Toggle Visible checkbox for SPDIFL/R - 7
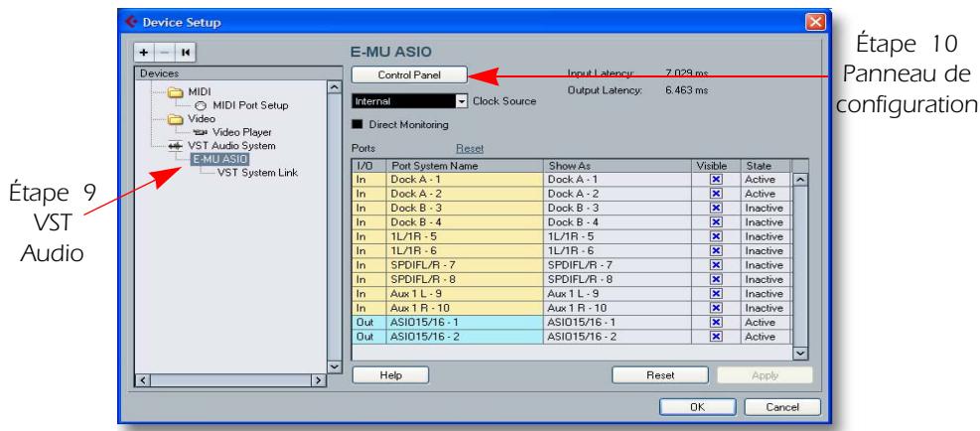Screen dimensions: 980x431 point(716,265)
